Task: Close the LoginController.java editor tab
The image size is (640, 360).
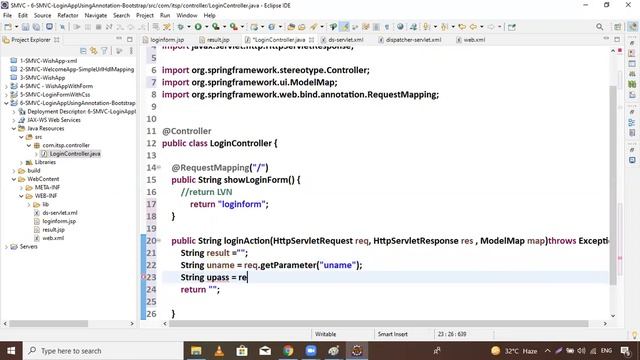Action: tap(311, 40)
